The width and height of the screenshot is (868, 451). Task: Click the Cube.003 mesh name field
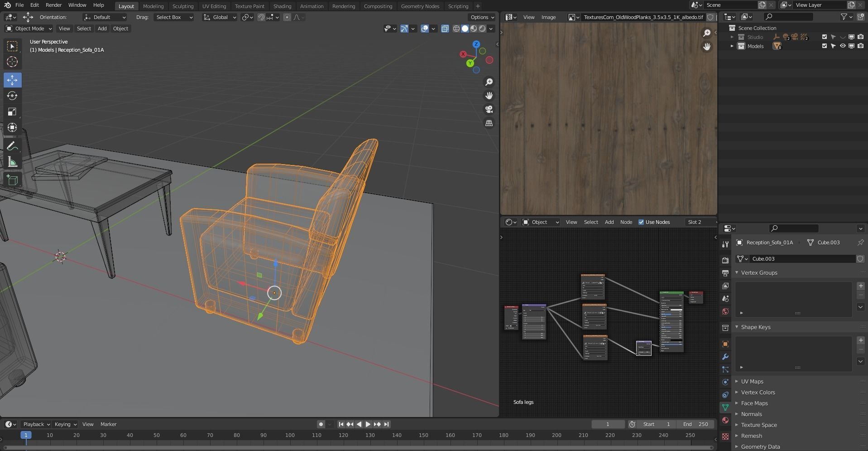(x=802, y=259)
